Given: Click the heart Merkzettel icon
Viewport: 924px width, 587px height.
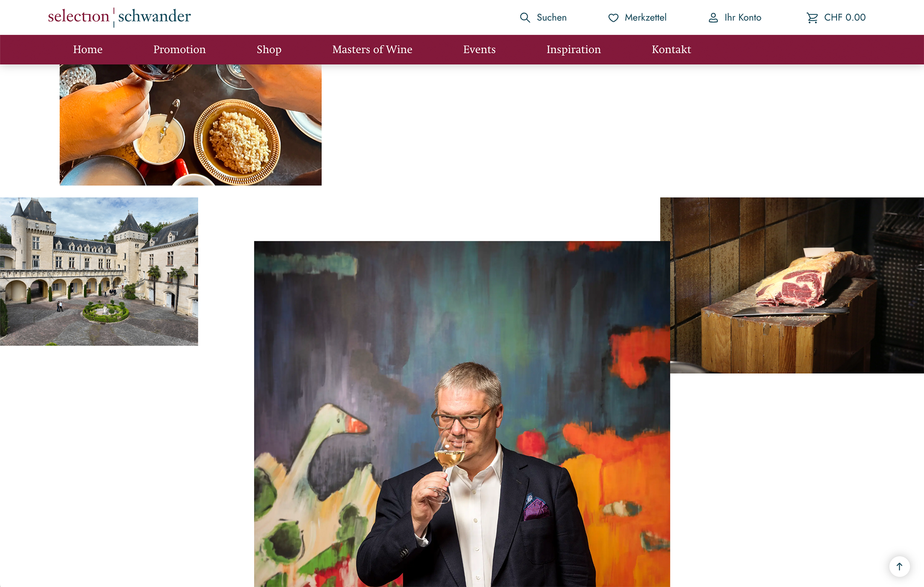Looking at the screenshot, I should 613,17.
